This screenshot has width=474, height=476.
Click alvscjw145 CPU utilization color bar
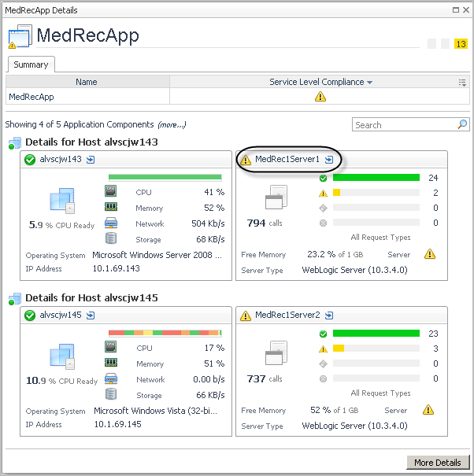tap(165, 333)
